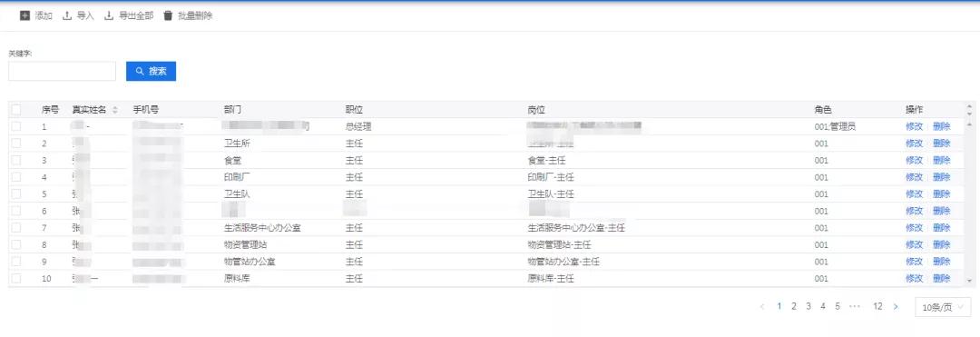The width and height of the screenshot is (980, 337).
Task: Click the 批量删除 trash icon
Action: 168,15
